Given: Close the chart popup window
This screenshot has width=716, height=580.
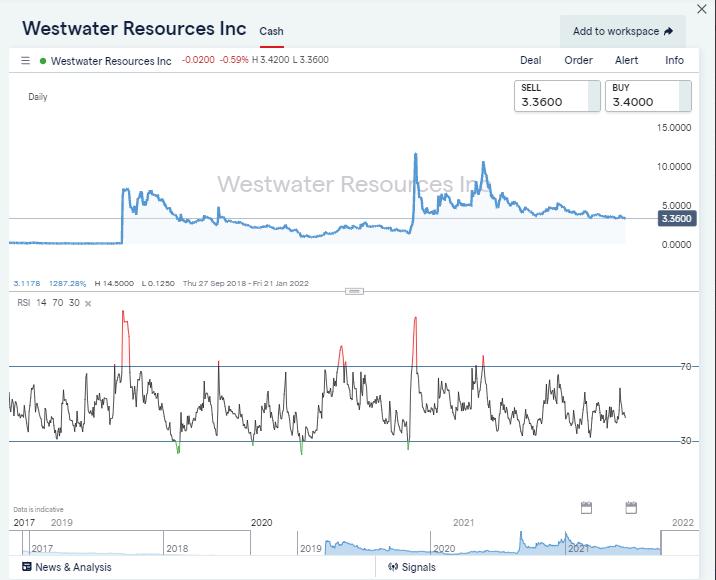Looking at the screenshot, I should point(701,9).
